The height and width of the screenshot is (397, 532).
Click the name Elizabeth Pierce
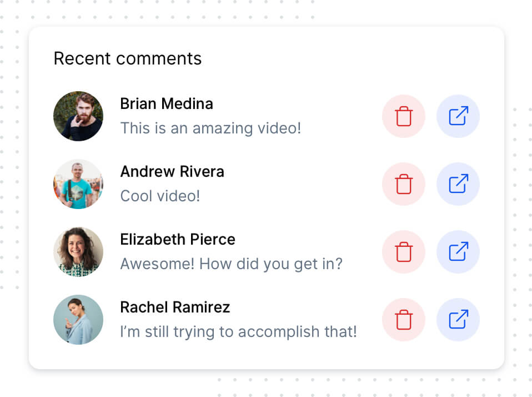178,240
